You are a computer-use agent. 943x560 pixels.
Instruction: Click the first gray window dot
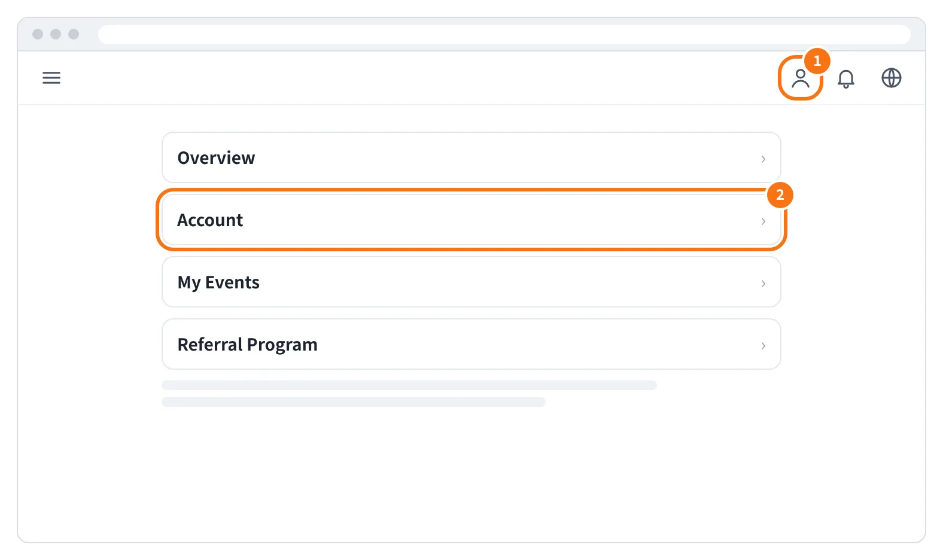coord(38,34)
